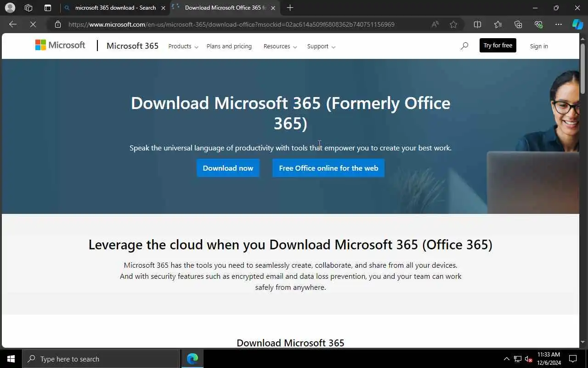
Task: Open the tab actions menu icon
Action: coord(47,8)
